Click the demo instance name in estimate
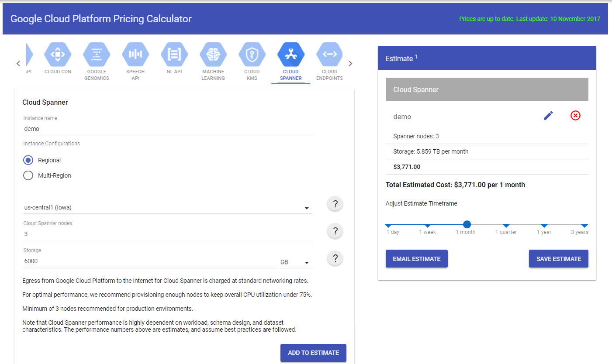The image size is (612, 364). [x=402, y=117]
